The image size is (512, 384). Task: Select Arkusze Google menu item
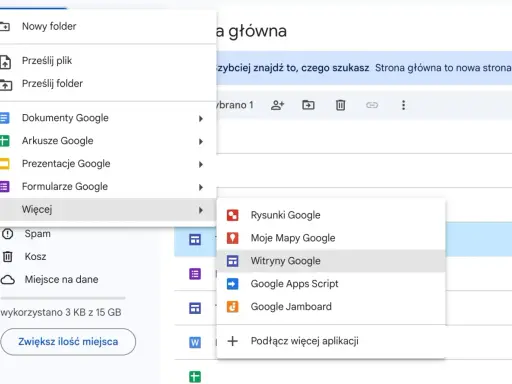coord(108,141)
